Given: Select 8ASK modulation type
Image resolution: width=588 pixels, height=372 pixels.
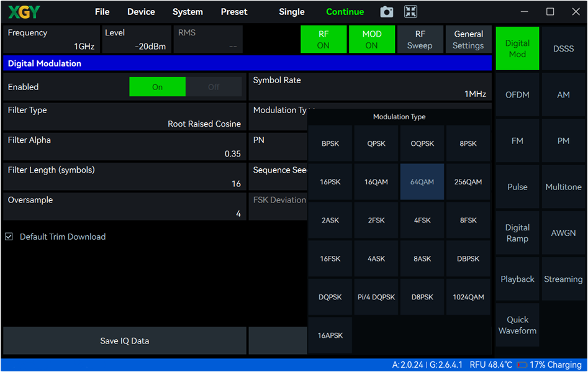Looking at the screenshot, I should coord(422,259).
